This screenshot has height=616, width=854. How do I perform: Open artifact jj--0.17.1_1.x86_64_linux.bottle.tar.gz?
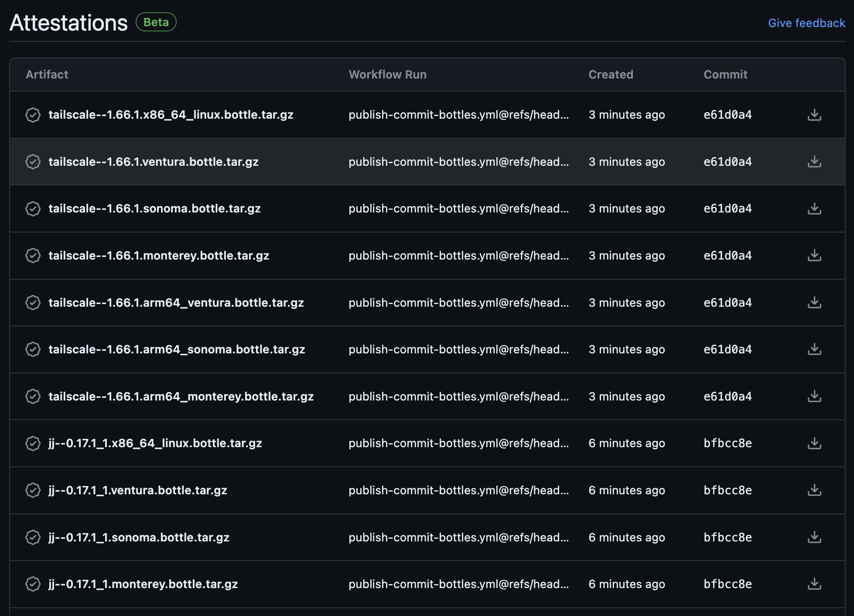(x=155, y=443)
